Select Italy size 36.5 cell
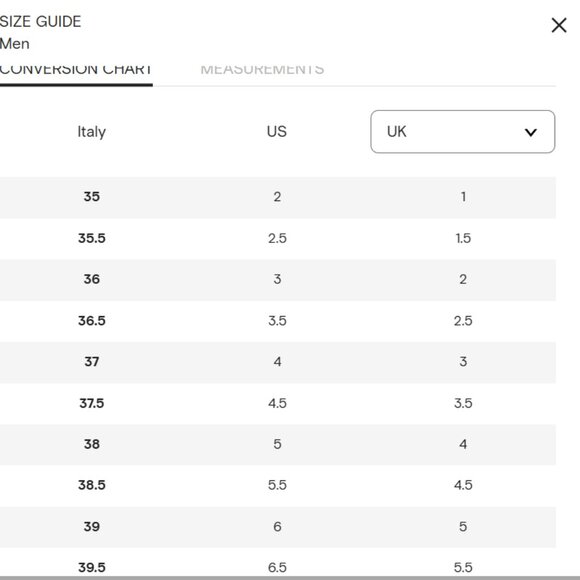580x580 pixels. coord(92,320)
